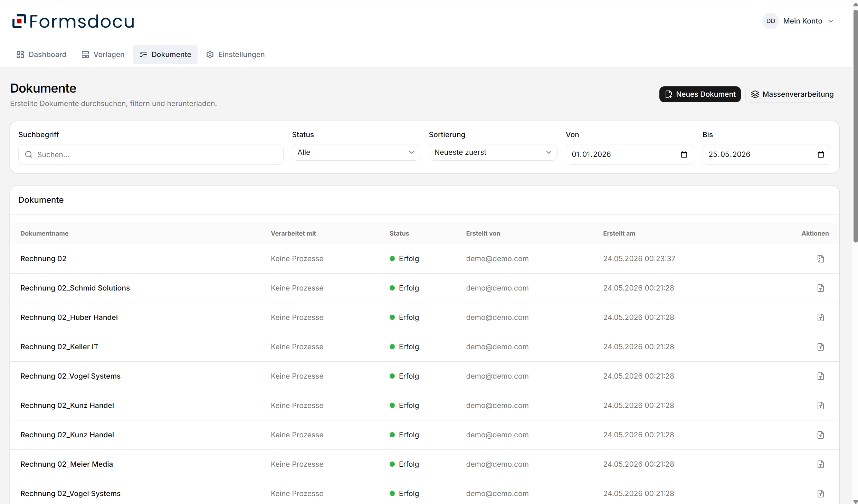Click Keine Prozesse in Rechnung 02_Huber Handel row
The height and width of the screenshot is (504, 858).
(297, 317)
